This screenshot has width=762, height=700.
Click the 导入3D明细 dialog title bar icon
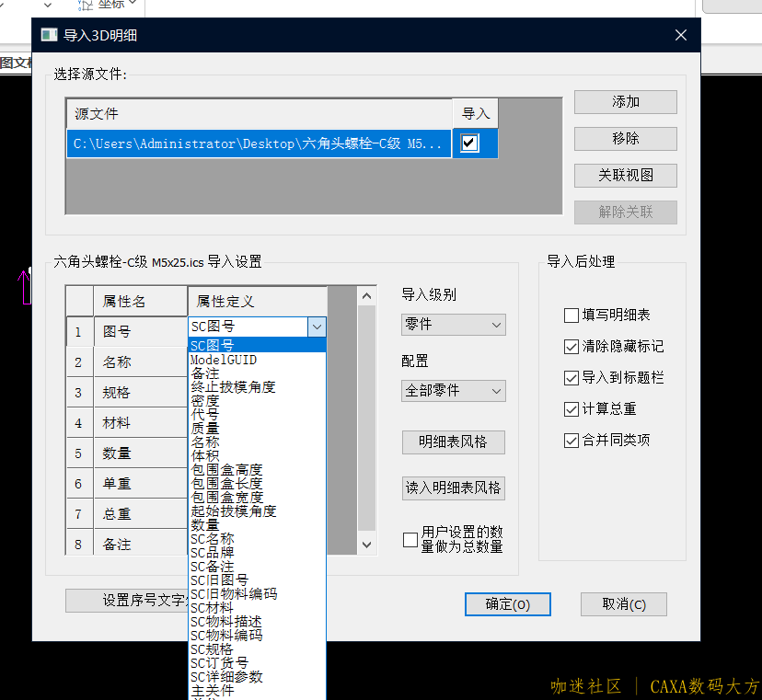(x=48, y=34)
